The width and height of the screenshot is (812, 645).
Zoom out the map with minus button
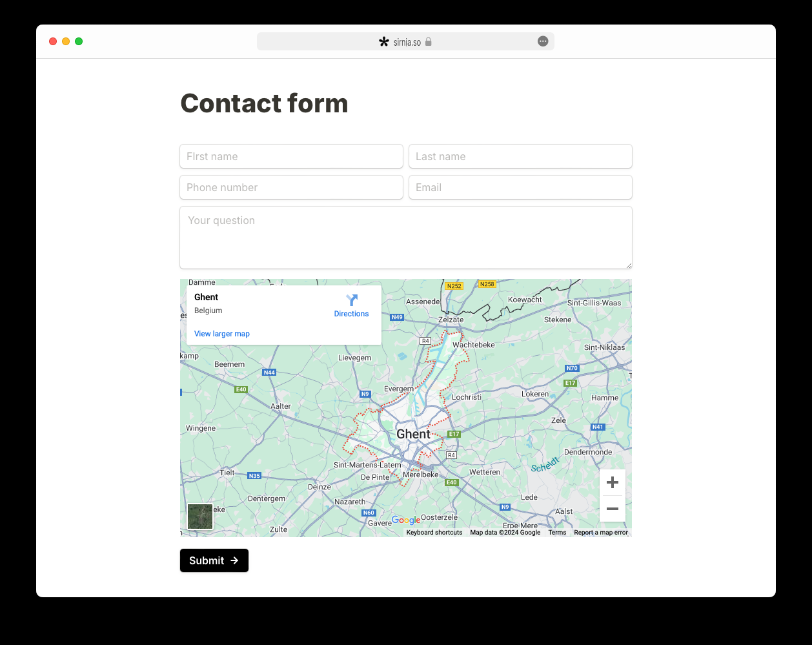(x=613, y=509)
